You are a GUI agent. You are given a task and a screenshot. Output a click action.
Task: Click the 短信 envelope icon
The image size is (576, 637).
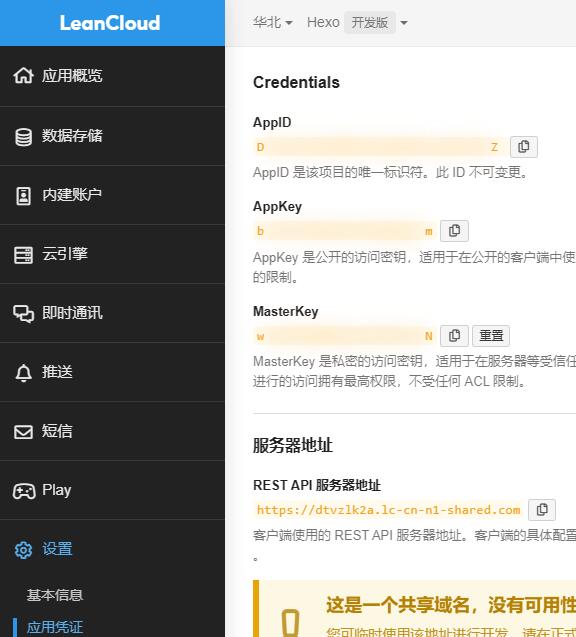pos(23,432)
